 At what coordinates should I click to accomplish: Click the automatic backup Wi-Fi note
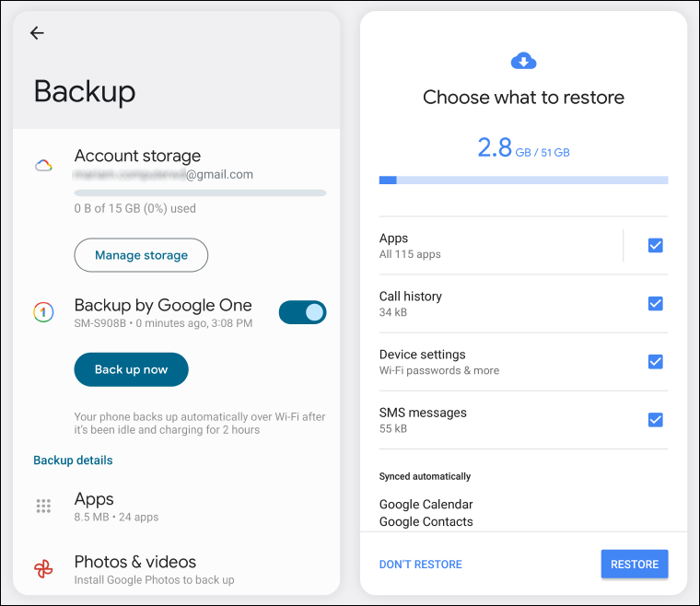pos(200,423)
